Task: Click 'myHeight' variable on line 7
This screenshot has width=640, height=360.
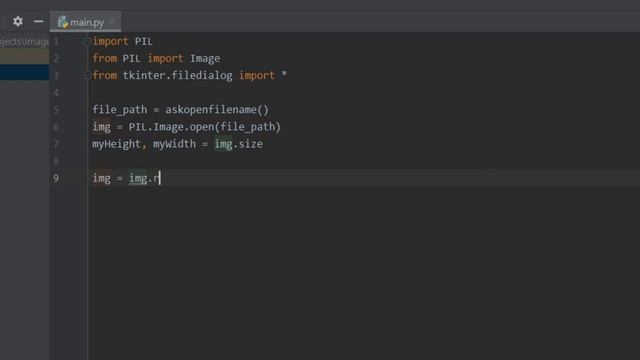Action: pyautogui.click(x=116, y=144)
